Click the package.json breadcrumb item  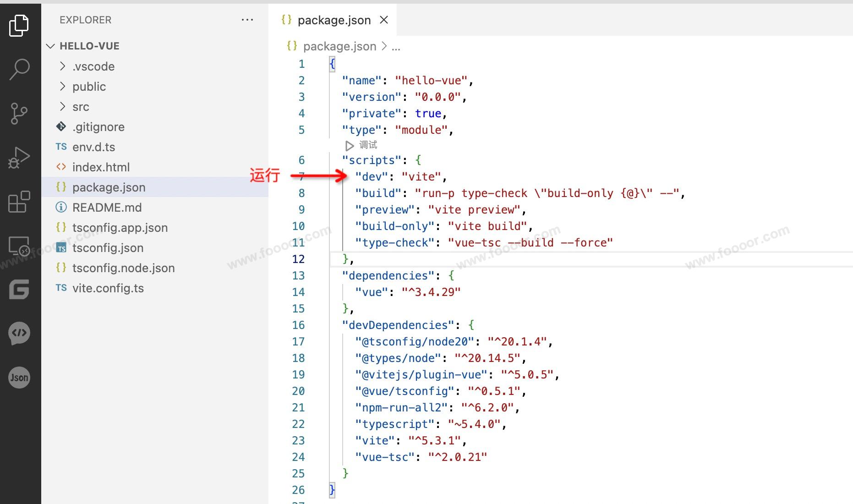click(x=339, y=46)
